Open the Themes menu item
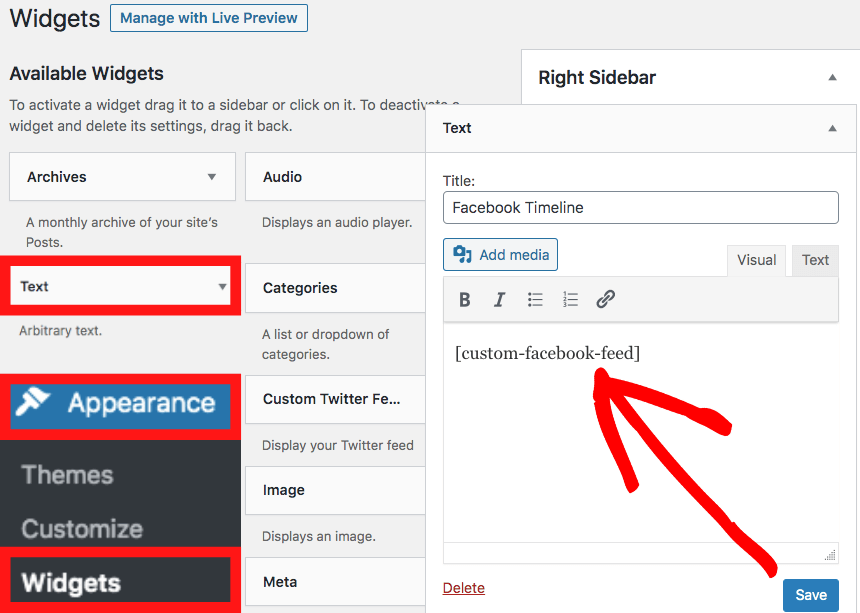The width and height of the screenshot is (860, 613). [66, 475]
